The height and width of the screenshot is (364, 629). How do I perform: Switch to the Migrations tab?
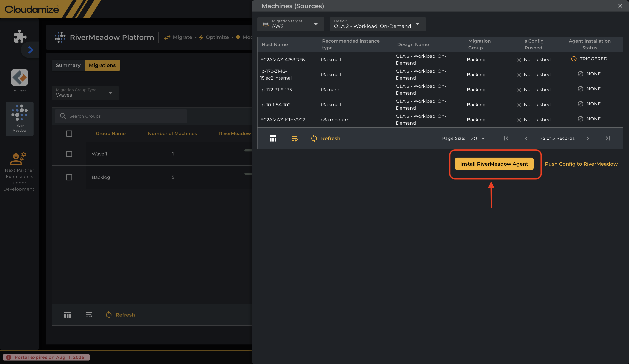point(102,65)
